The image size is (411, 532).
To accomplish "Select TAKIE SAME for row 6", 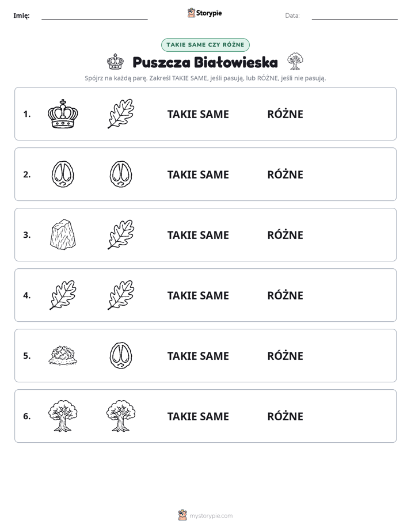I will pyautogui.click(x=198, y=416).
